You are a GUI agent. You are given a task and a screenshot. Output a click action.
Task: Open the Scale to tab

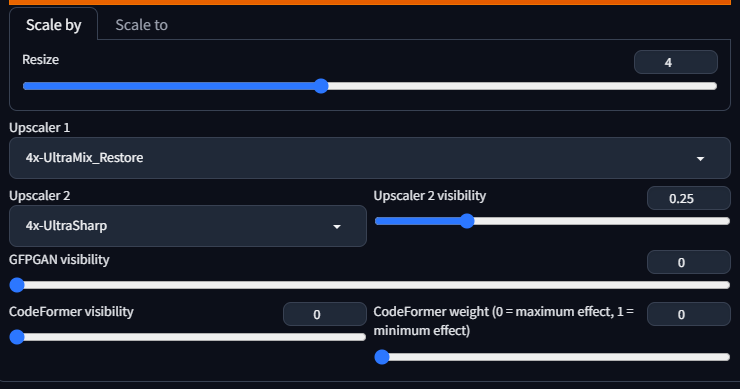point(142,25)
